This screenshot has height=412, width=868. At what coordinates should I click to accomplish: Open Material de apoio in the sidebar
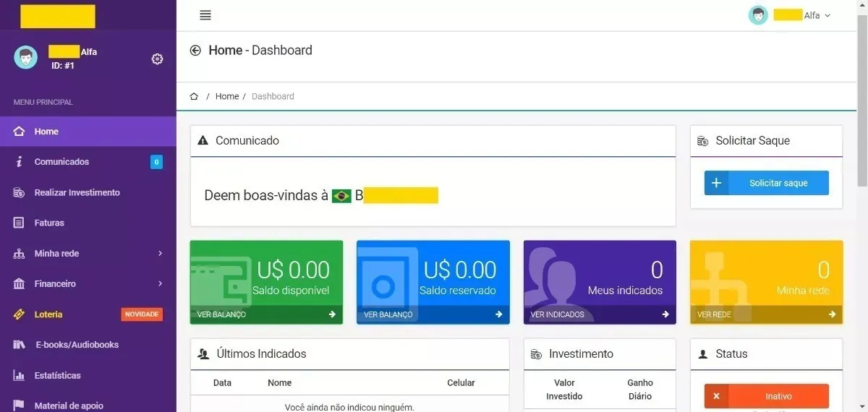coord(88,405)
